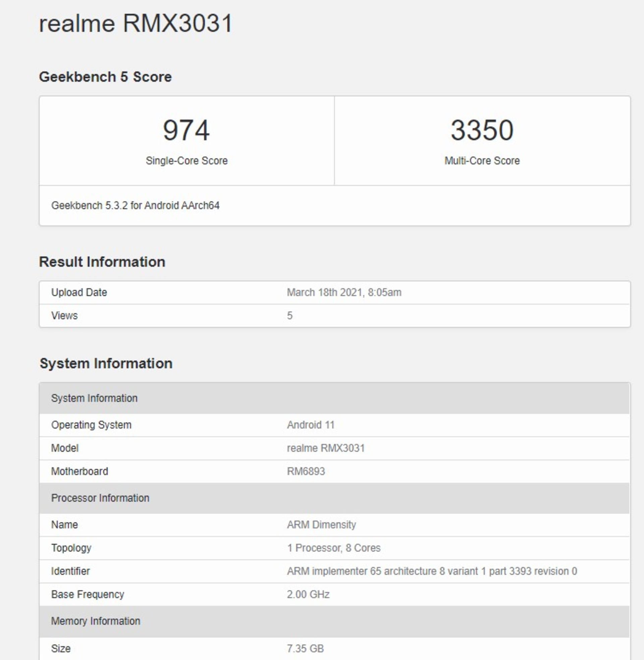Click the ARM Dimensity value
The height and width of the screenshot is (660, 644).
point(322,525)
